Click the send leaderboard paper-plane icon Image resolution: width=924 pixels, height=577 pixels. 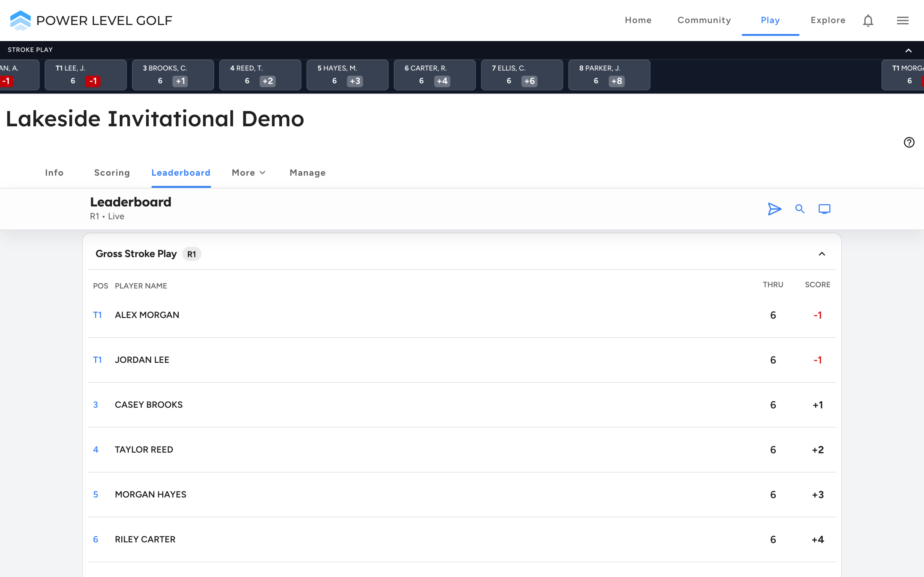774,209
